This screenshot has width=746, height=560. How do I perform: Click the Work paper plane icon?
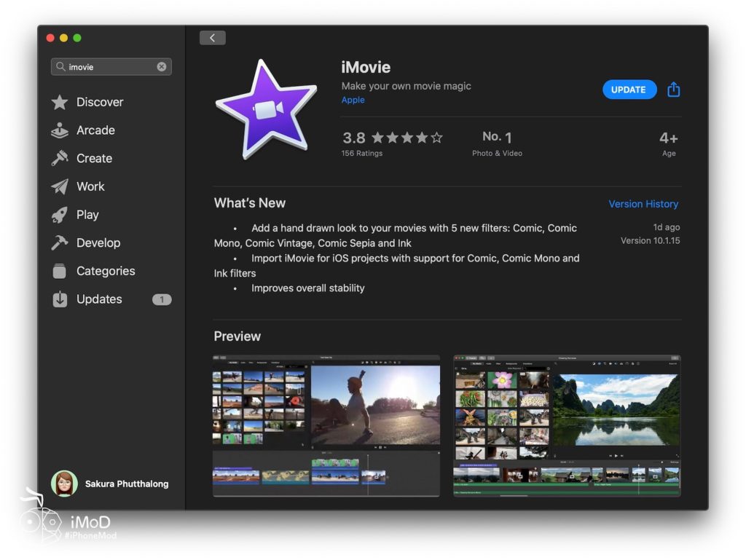pyautogui.click(x=60, y=186)
